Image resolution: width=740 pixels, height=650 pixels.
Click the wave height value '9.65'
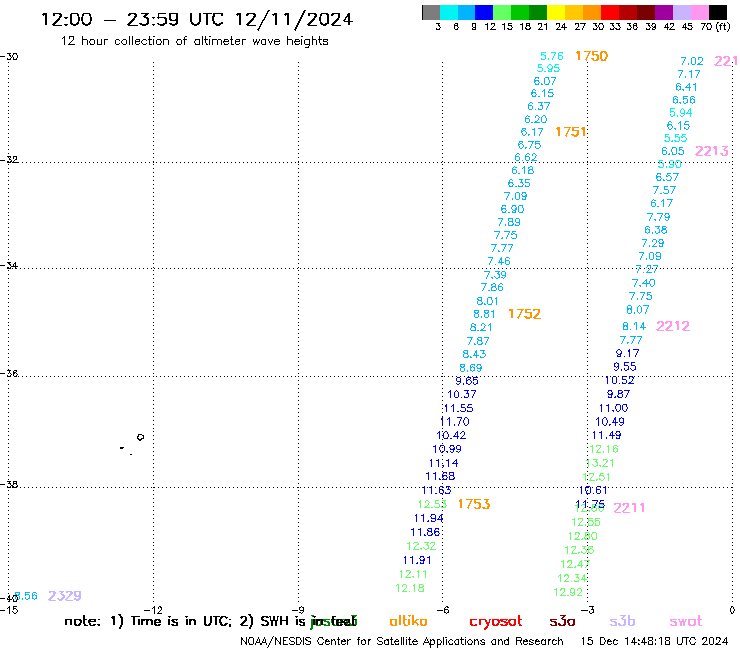[467, 381]
